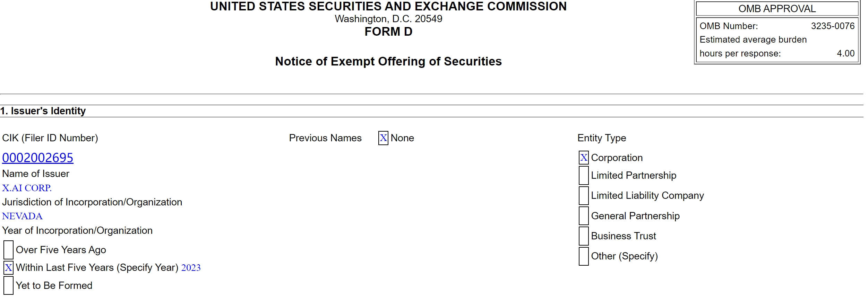Toggle the Previous Names 'None' checkbox

pyautogui.click(x=383, y=138)
